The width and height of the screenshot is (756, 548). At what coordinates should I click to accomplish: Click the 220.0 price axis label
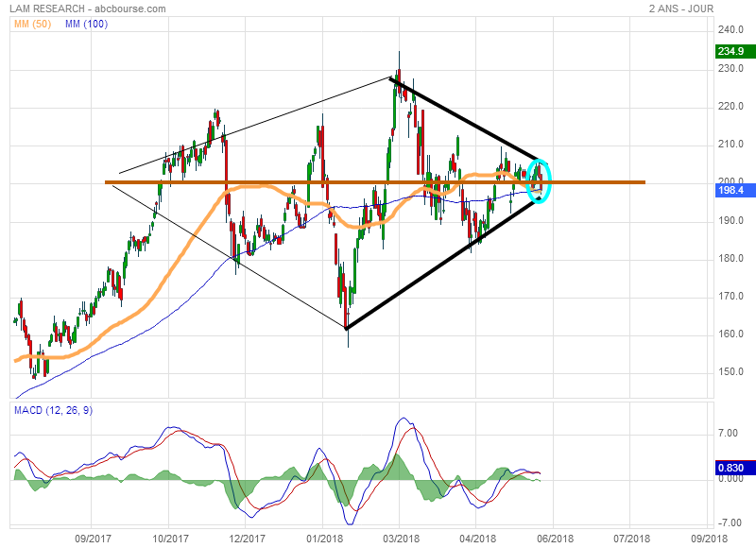pos(730,107)
